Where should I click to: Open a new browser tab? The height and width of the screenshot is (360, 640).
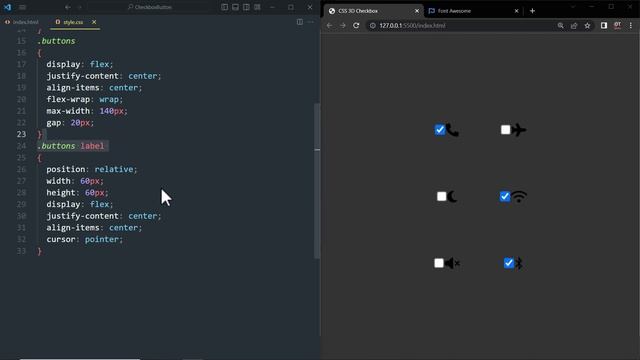(532, 11)
